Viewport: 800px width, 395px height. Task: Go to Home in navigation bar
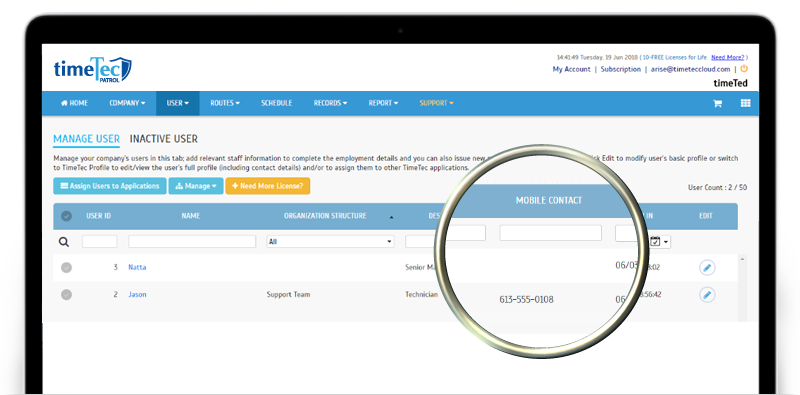74,103
